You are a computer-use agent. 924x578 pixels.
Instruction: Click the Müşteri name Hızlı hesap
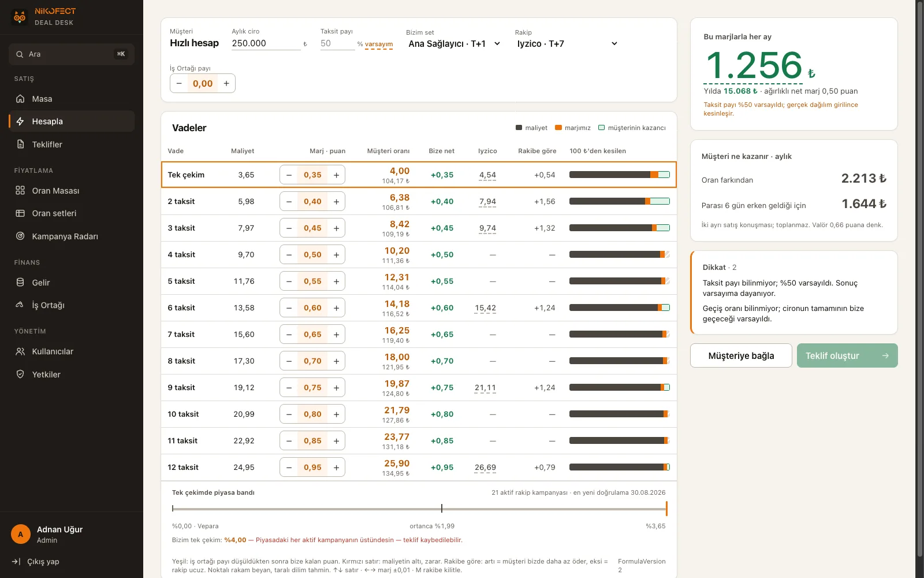pos(194,43)
